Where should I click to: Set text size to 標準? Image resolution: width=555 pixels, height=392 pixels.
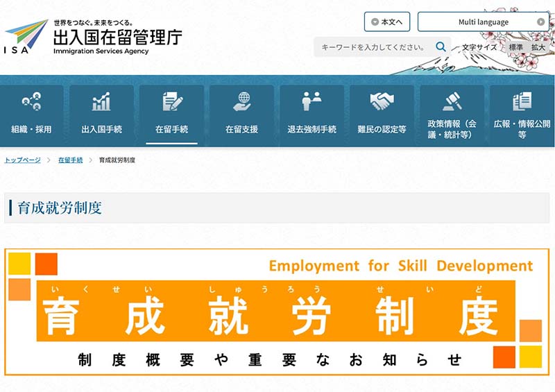[516, 47]
